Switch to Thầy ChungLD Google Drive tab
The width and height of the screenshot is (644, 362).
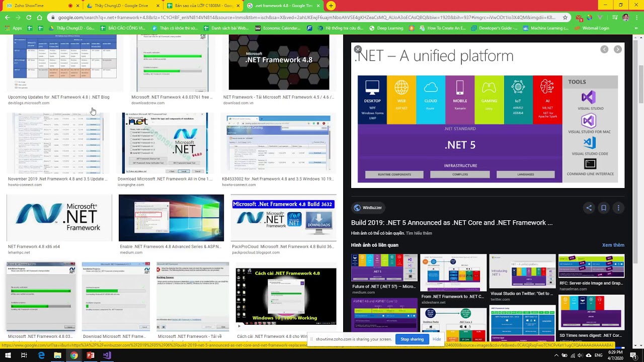point(121,6)
